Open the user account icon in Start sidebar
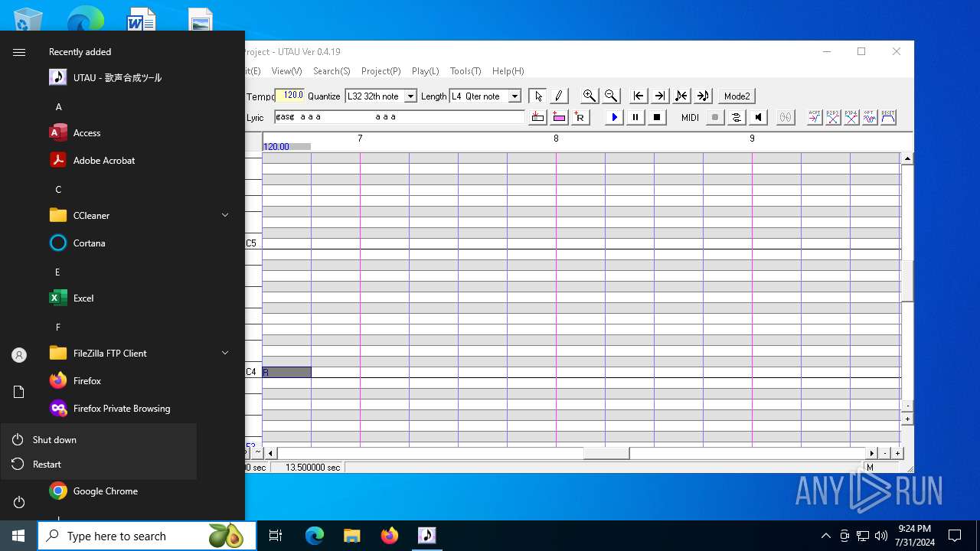 pyautogui.click(x=19, y=355)
